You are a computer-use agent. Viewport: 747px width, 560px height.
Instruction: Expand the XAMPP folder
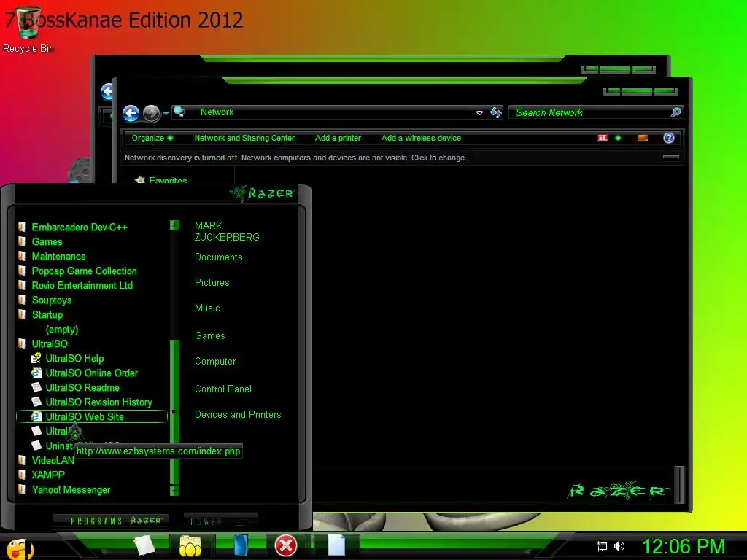click(x=47, y=475)
